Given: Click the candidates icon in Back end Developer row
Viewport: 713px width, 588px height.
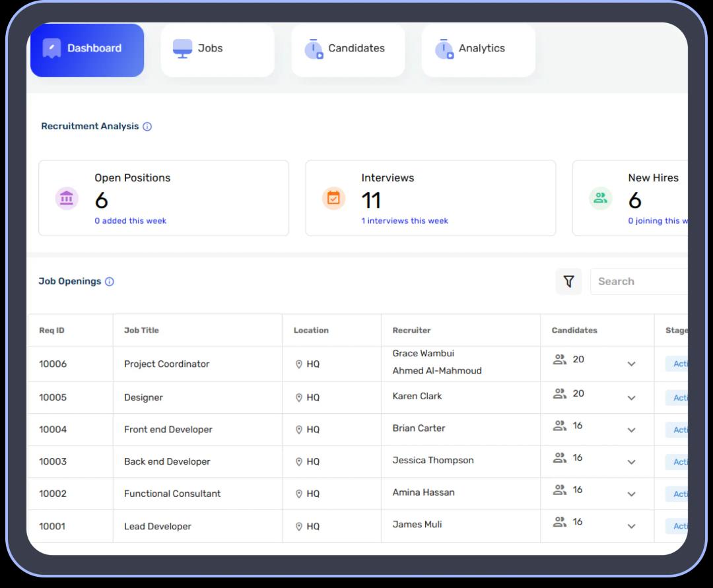Looking at the screenshot, I should pyautogui.click(x=559, y=457).
